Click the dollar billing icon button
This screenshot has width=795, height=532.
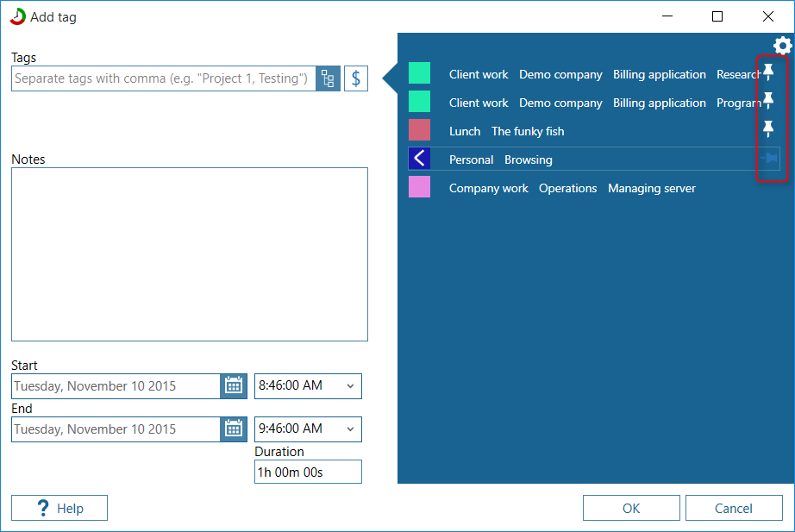click(356, 78)
